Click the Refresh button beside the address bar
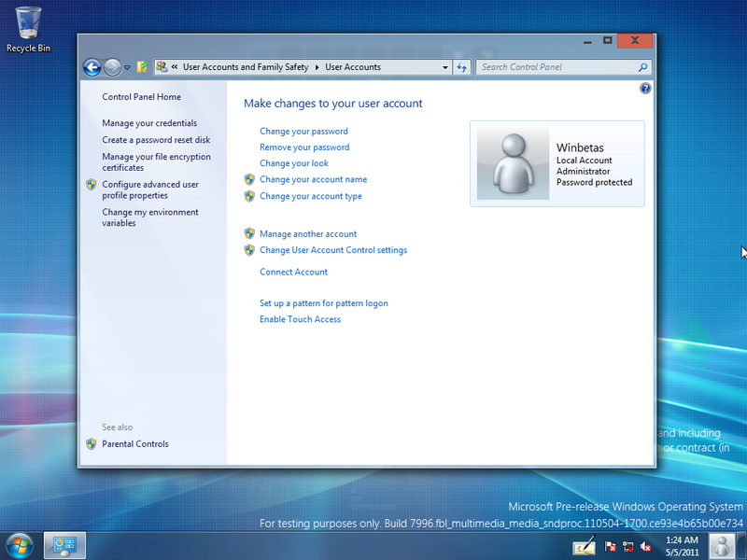Screen dimensions: 747x560 point(461,67)
